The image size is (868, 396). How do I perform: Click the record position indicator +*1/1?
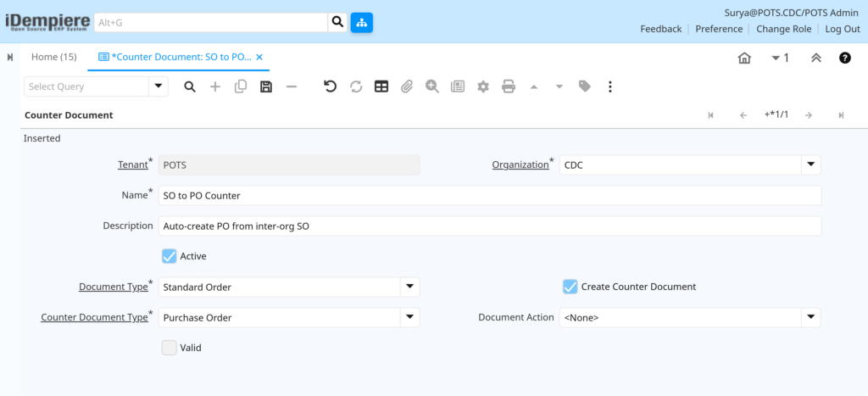pyautogui.click(x=776, y=114)
